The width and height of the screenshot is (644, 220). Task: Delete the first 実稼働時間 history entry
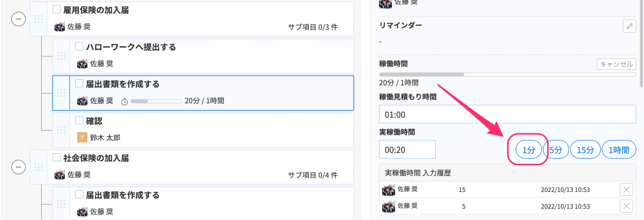click(626, 189)
